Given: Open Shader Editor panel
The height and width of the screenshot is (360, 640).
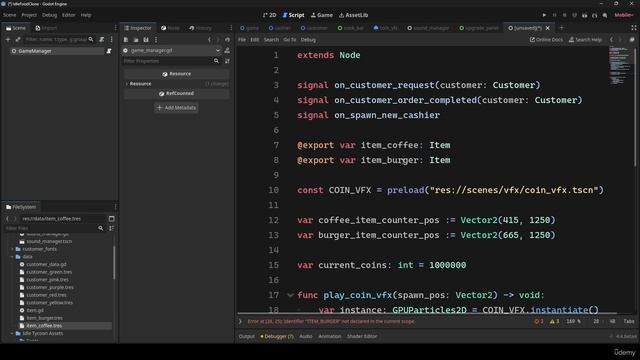Looking at the screenshot, I should coord(362,336).
